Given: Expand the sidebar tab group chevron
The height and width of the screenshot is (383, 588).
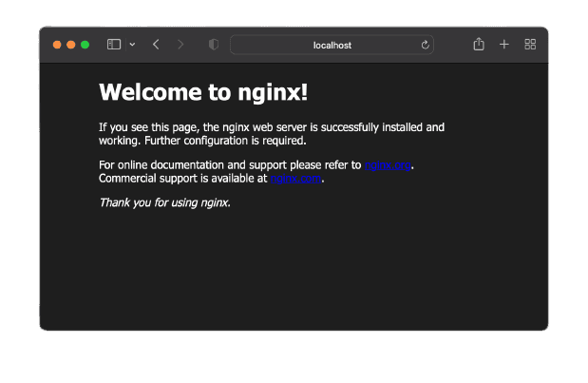Looking at the screenshot, I should pos(132,45).
